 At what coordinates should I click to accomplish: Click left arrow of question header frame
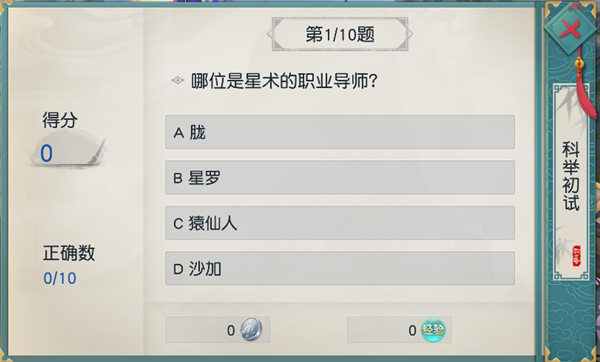click(x=270, y=34)
